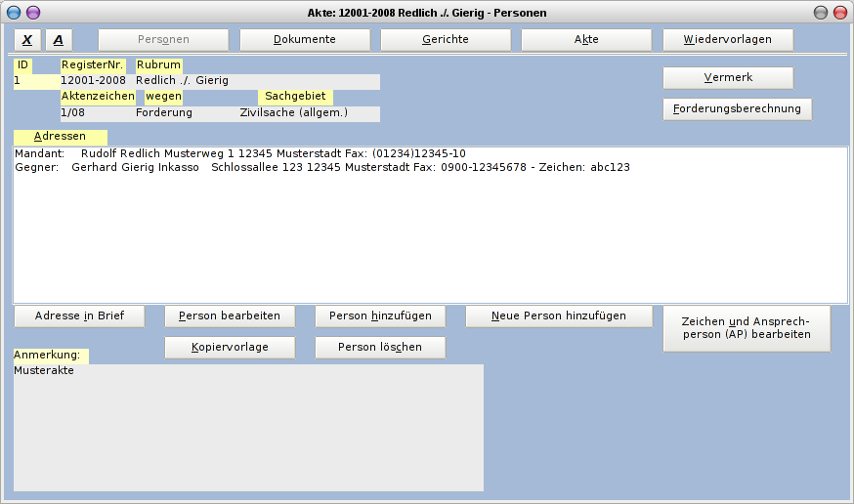Go to the Wiedervorlagen tab

point(728,40)
